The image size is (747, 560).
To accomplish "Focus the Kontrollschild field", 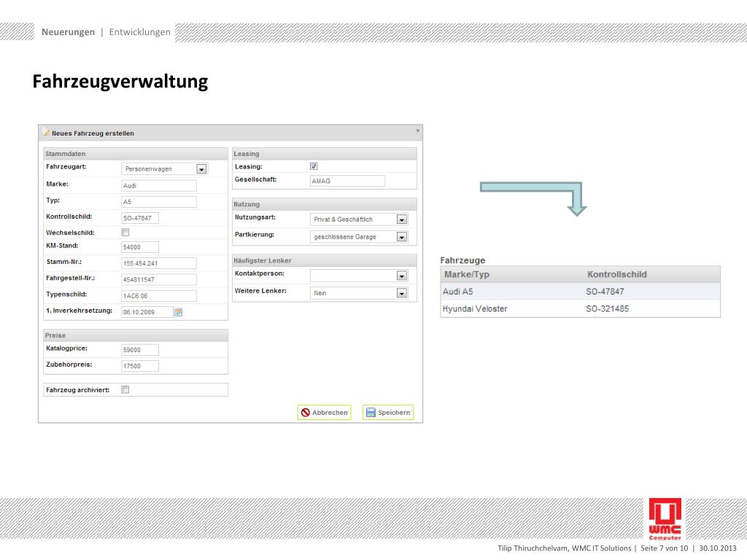I will 140,218.
